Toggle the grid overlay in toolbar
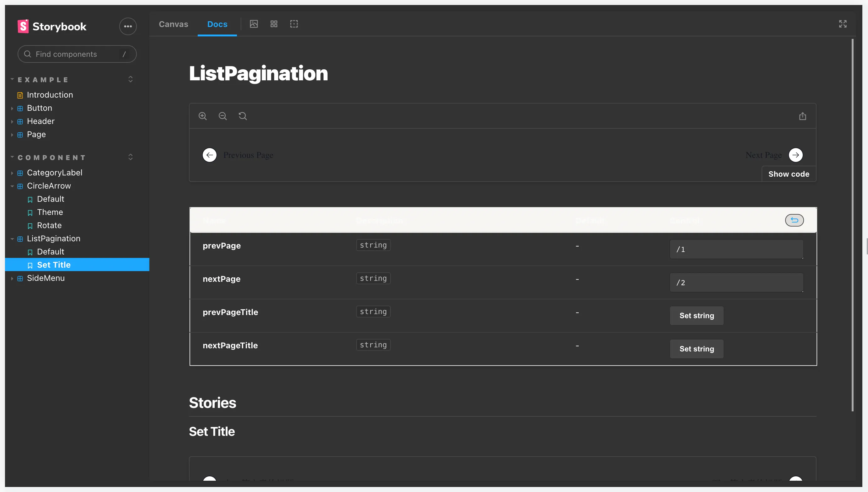868x492 pixels. tap(274, 24)
